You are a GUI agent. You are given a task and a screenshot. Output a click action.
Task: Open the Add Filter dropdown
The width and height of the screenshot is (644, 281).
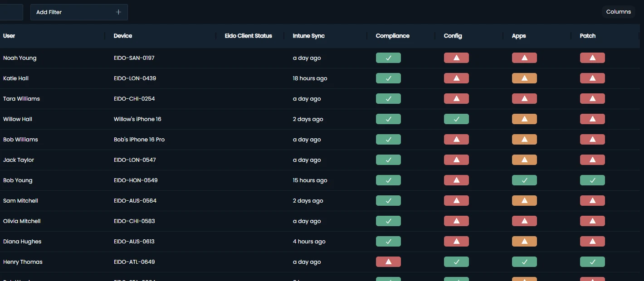79,12
